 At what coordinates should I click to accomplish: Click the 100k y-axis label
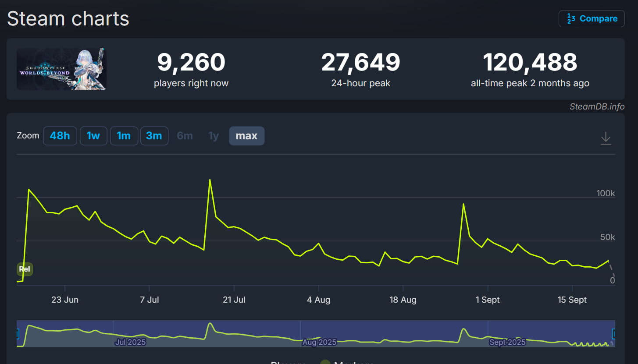[x=606, y=194]
